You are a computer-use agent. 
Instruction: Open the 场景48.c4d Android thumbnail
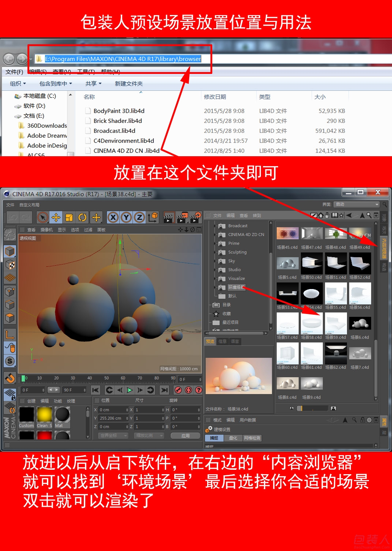click(x=336, y=233)
